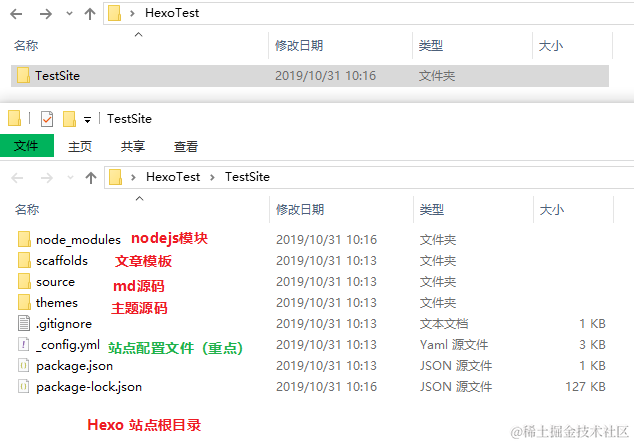The width and height of the screenshot is (634, 444).
Task: Click Yaml 源文件 type cell
Action: [454, 345]
